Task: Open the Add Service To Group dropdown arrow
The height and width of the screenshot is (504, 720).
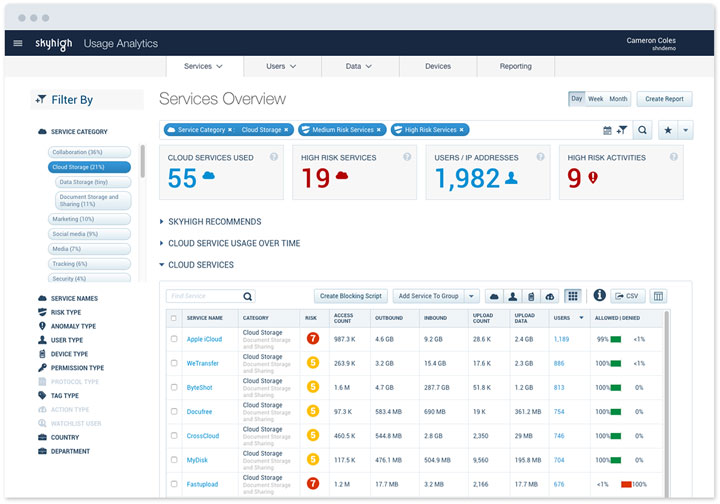Action: point(472,297)
